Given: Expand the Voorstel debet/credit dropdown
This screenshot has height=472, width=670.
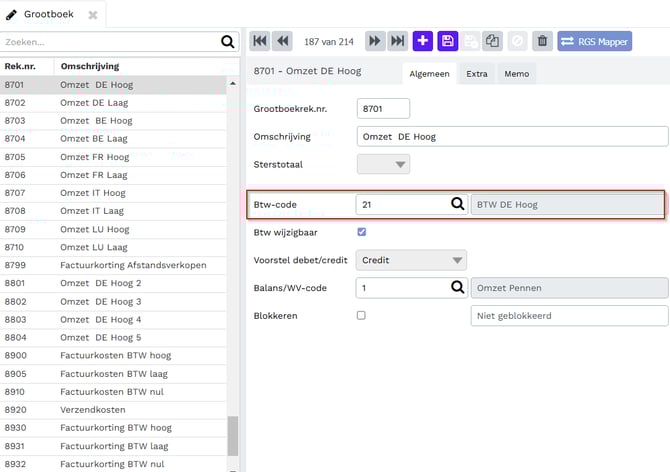Looking at the screenshot, I should coord(412,260).
